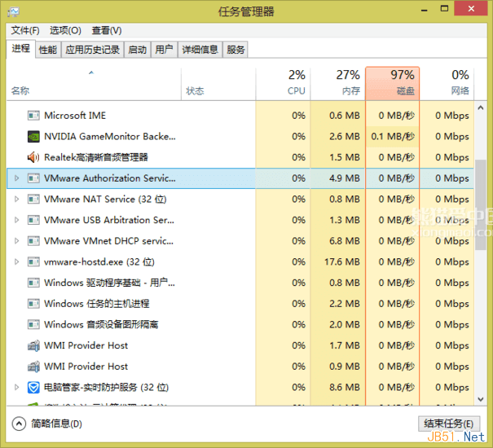Screen dimensions: 493x448
Task: Click the NVIDIA GameMonitor Backend icon
Action: tap(33, 137)
